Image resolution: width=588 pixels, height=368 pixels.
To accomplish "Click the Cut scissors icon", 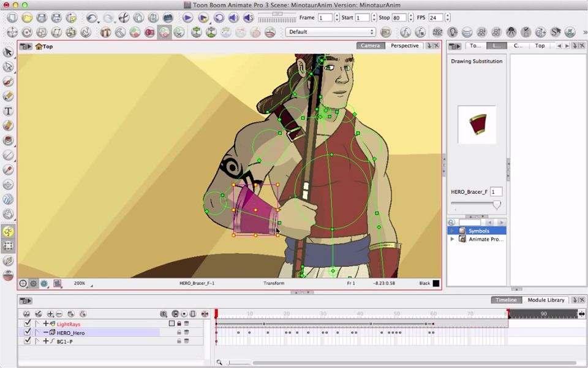I will coord(124,18).
